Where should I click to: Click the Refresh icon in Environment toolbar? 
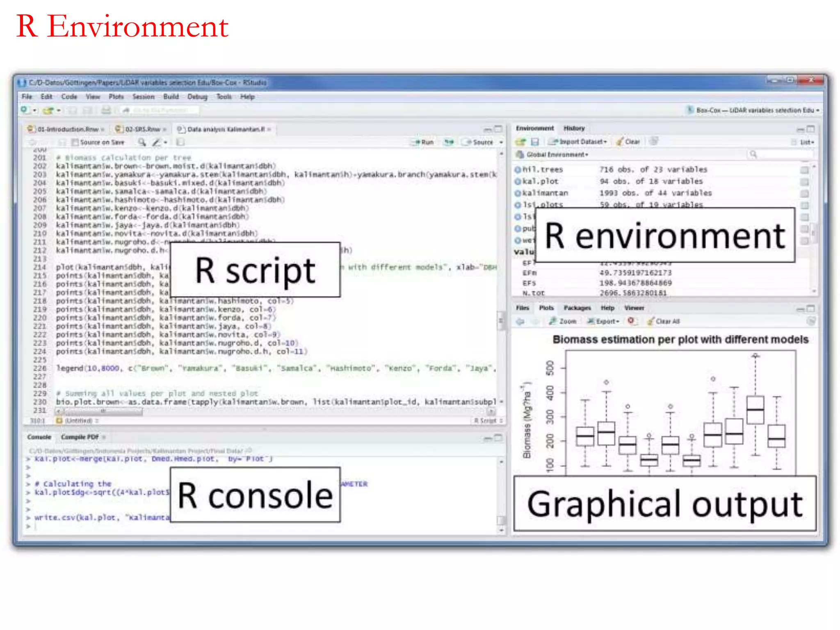pos(654,141)
